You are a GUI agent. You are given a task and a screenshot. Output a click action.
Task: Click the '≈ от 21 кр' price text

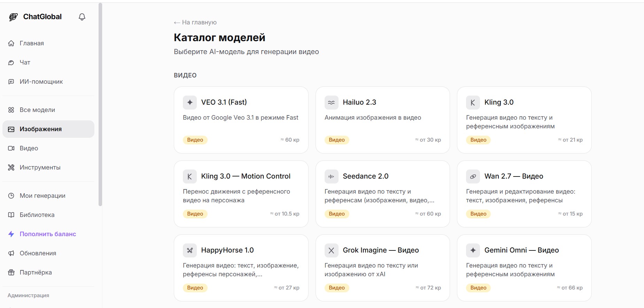click(570, 140)
